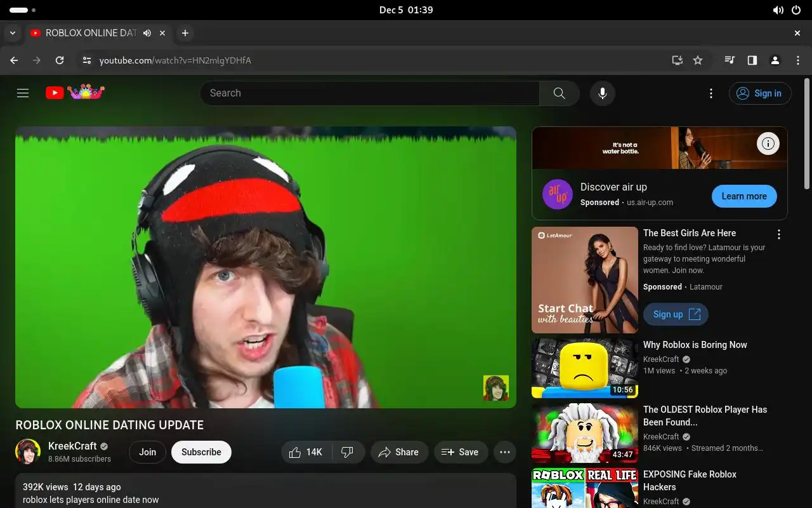
Task: Toggle the browser side panel
Action: [x=752, y=60]
